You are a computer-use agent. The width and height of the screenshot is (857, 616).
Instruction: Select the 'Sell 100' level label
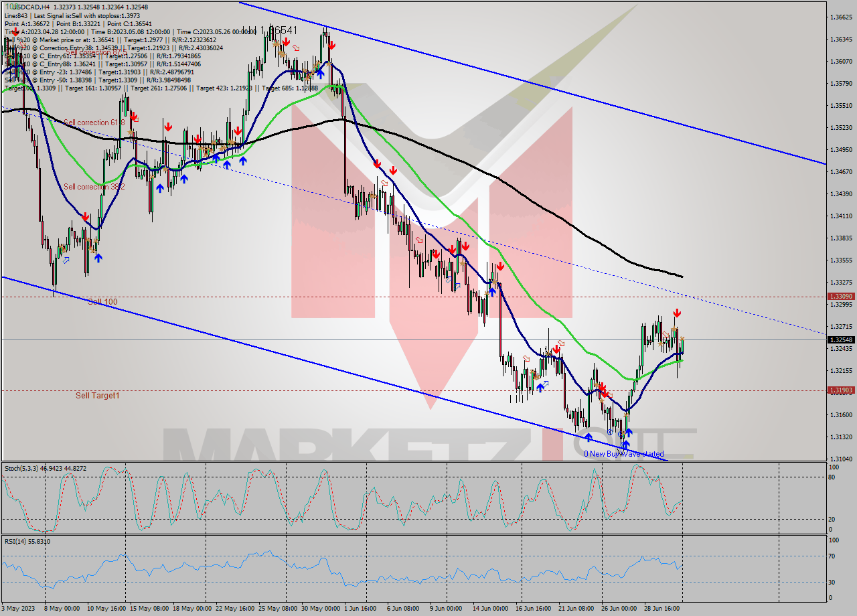[102, 302]
